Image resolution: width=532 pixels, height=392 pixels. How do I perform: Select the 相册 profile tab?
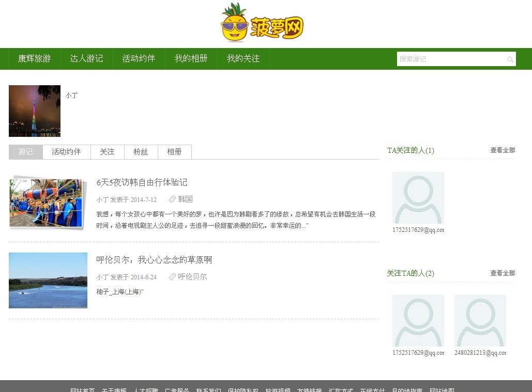174,152
